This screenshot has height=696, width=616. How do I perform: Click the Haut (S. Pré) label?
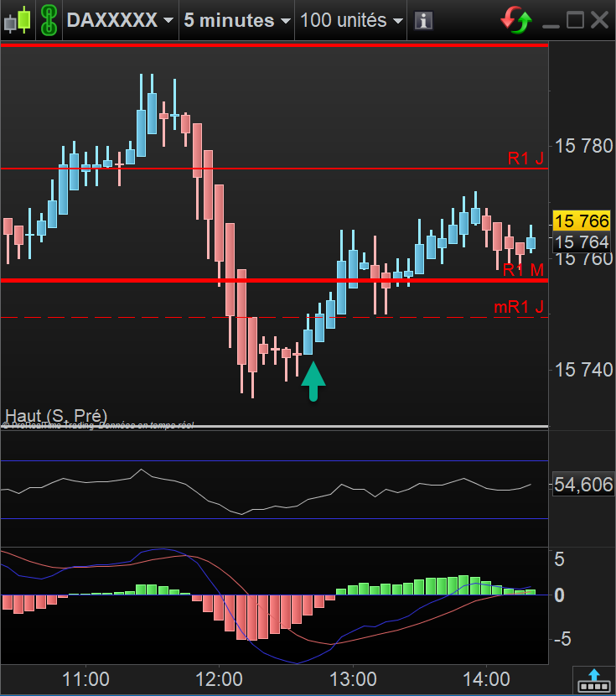[56, 415]
